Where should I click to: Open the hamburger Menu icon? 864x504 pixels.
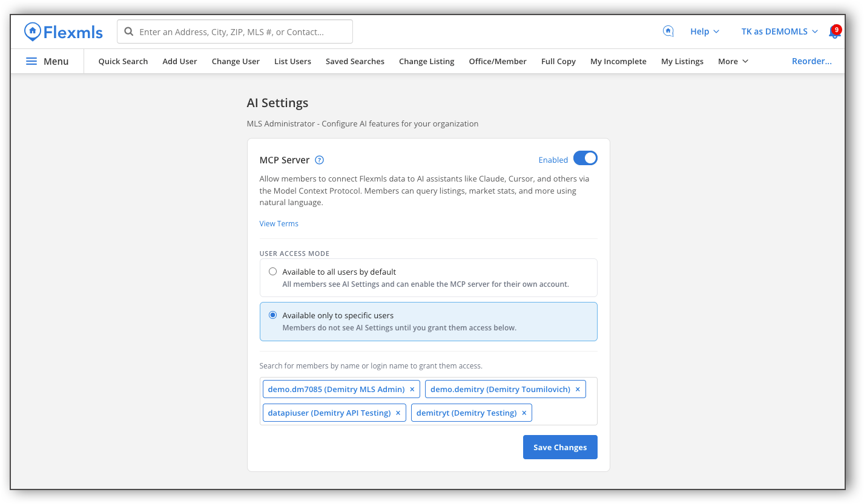[x=31, y=61]
